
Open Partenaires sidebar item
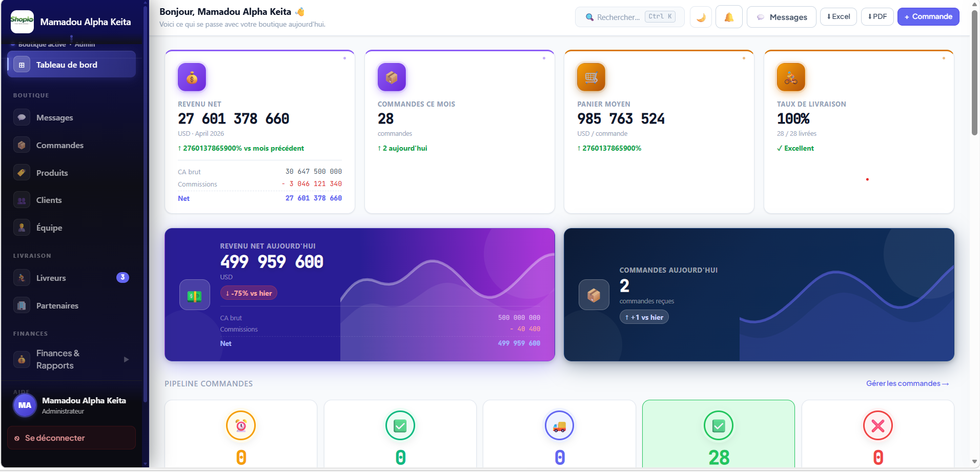coord(71,305)
